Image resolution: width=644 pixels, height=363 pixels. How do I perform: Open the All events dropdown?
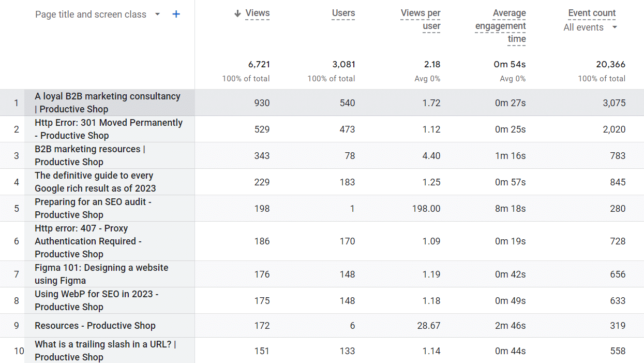pyautogui.click(x=590, y=27)
